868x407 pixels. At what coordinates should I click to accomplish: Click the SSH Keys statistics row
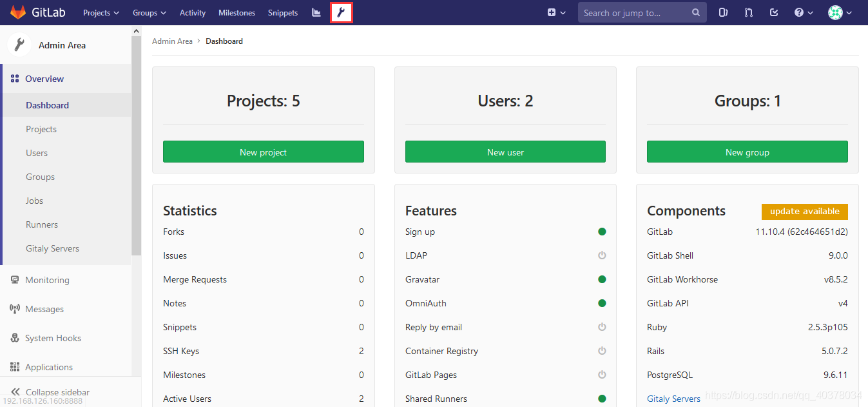[x=263, y=351]
